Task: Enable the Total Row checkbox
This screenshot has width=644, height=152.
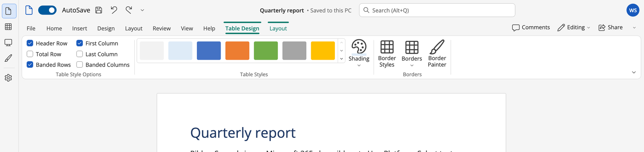Action: 30,54
